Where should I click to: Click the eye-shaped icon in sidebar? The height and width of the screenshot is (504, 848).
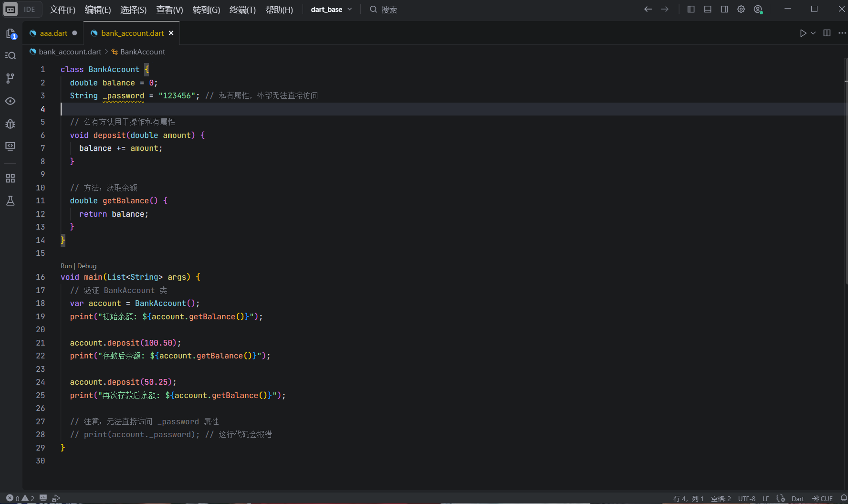point(10,101)
